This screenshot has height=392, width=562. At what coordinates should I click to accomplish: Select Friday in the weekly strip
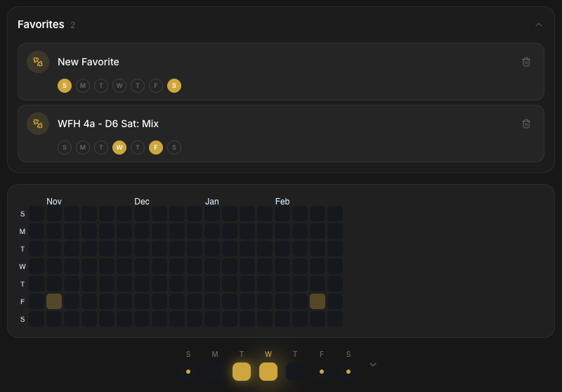click(x=322, y=371)
